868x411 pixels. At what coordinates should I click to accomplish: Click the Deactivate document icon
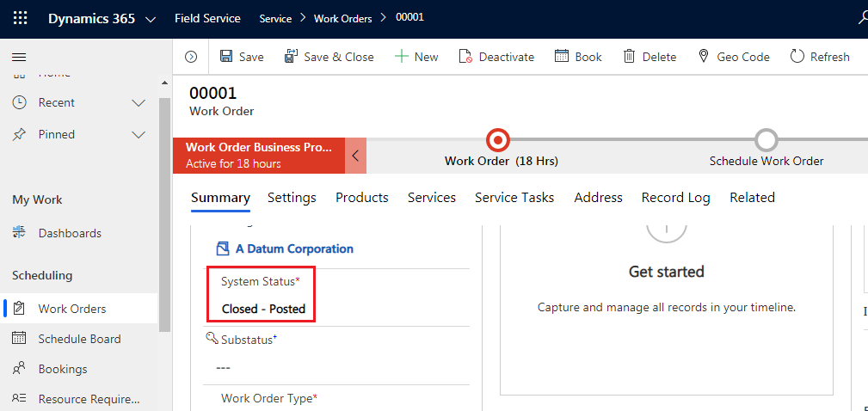(x=465, y=57)
